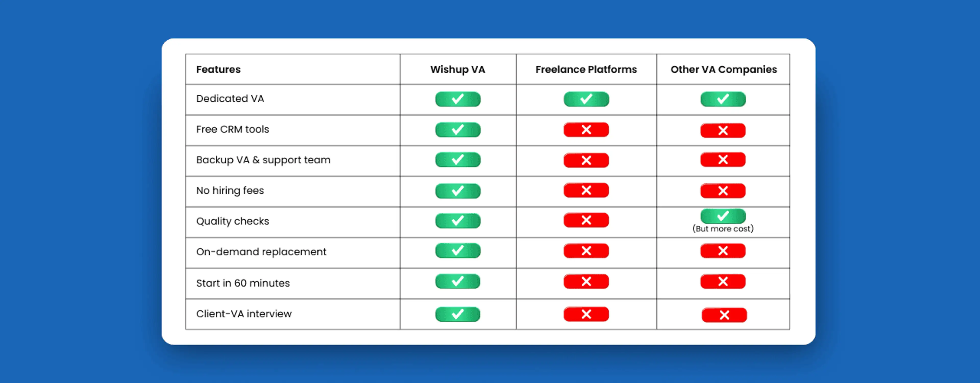
Task: Click Wishup VA checkmark for Free CRM tools
Action: pyautogui.click(x=458, y=130)
